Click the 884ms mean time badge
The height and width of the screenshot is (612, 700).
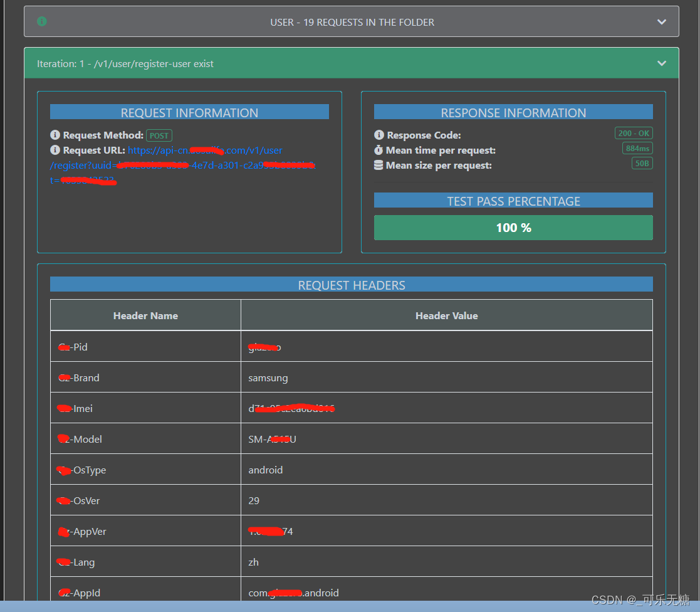[x=637, y=149]
